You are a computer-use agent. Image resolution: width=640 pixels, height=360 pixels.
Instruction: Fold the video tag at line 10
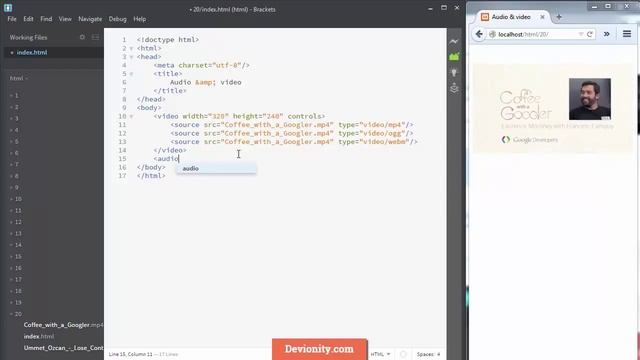131,116
